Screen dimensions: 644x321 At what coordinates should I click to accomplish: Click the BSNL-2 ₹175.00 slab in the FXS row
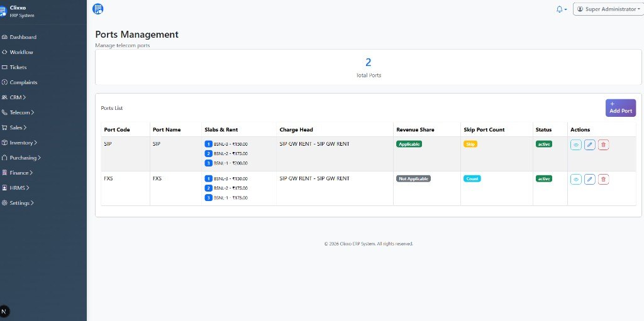point(226,188)
